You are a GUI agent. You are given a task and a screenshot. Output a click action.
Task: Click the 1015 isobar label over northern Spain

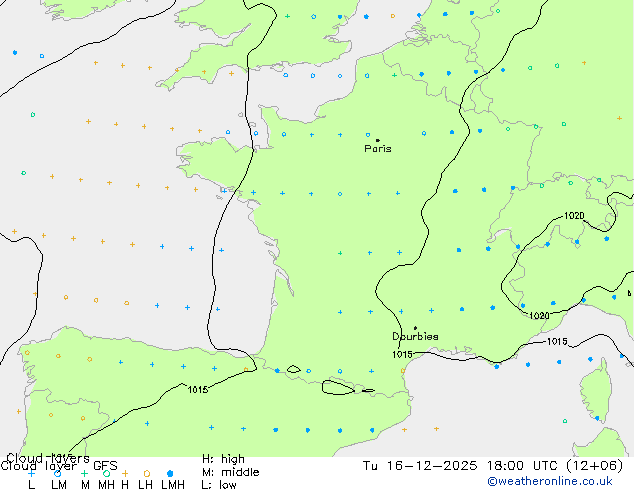tap(198, 389)
